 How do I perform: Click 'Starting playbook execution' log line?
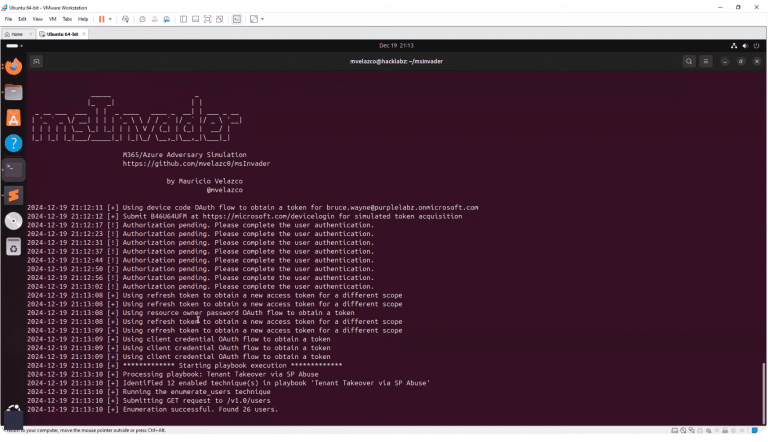tap(185, 366)
